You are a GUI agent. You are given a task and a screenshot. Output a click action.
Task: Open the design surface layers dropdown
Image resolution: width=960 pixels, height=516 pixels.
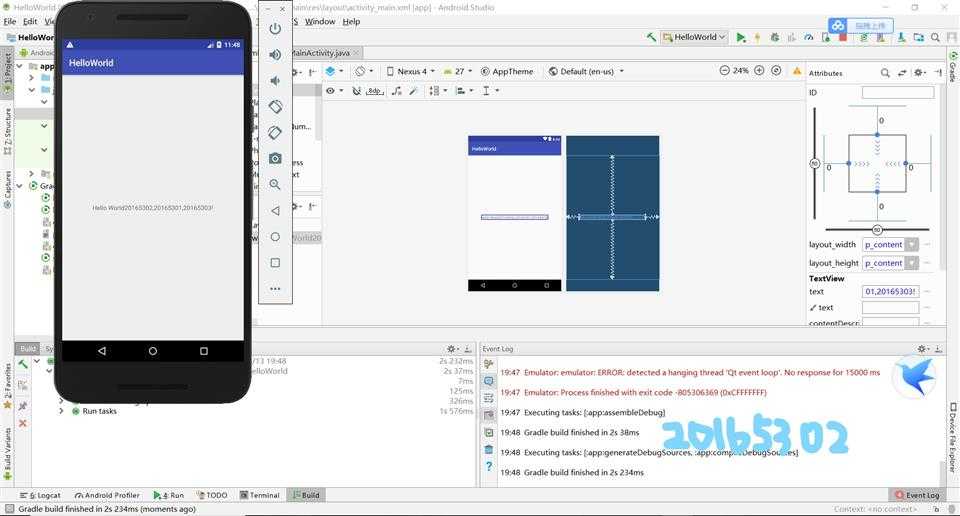point(334,71)
